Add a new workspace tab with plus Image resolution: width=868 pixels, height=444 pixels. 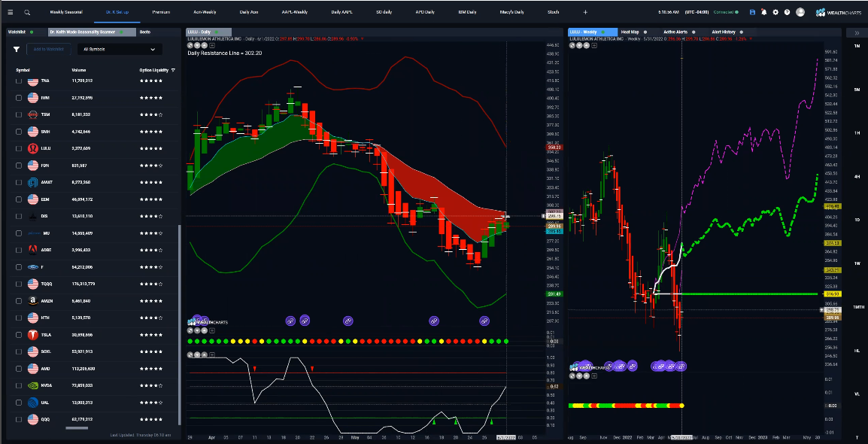coord(585,11)
